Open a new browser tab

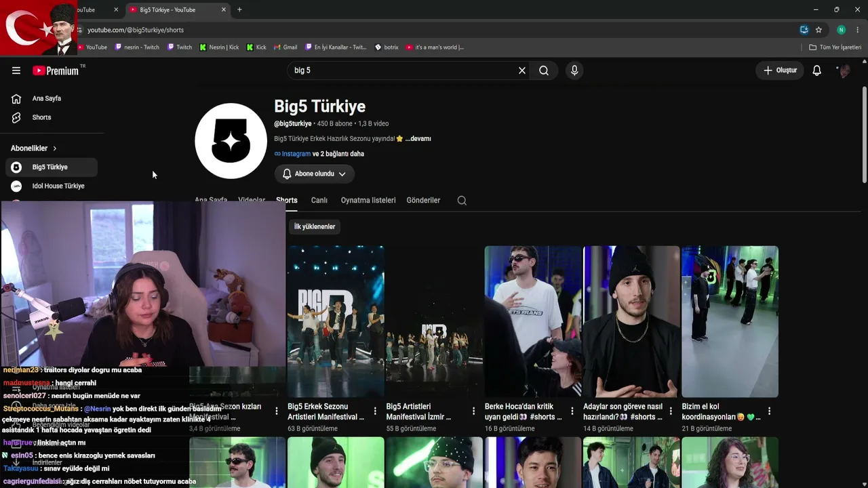coord(239,9)
